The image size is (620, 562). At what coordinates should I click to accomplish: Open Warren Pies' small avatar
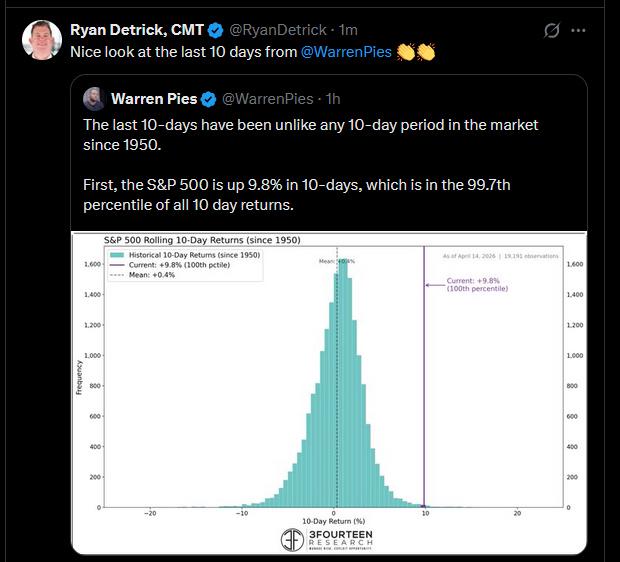[x=94, y=99]
